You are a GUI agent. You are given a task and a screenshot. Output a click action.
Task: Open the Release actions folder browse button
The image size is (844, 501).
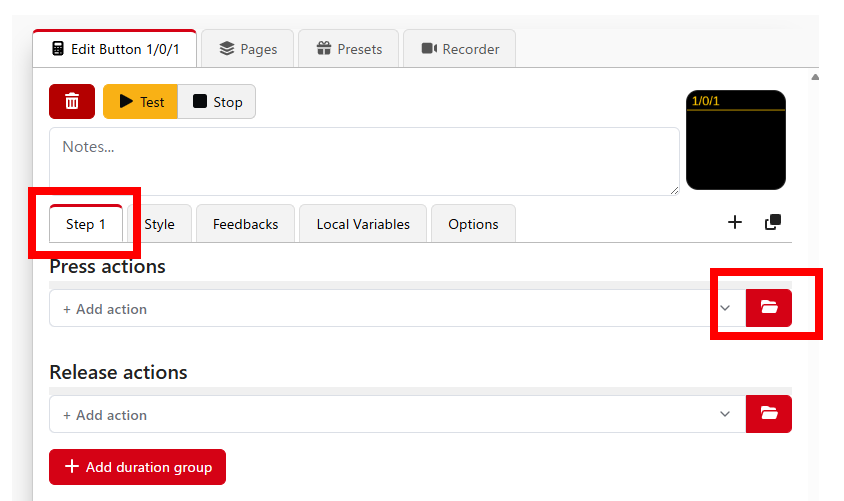[x=769, y=414]
